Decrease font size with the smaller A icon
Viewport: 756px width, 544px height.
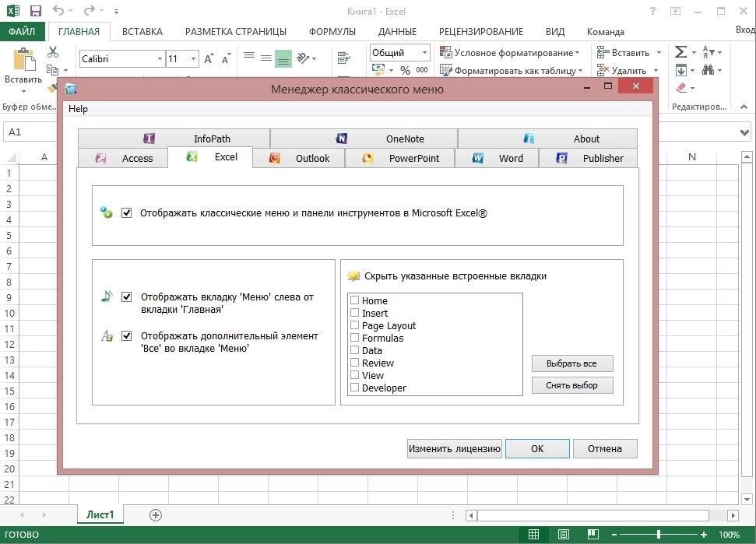pos(226,59)
